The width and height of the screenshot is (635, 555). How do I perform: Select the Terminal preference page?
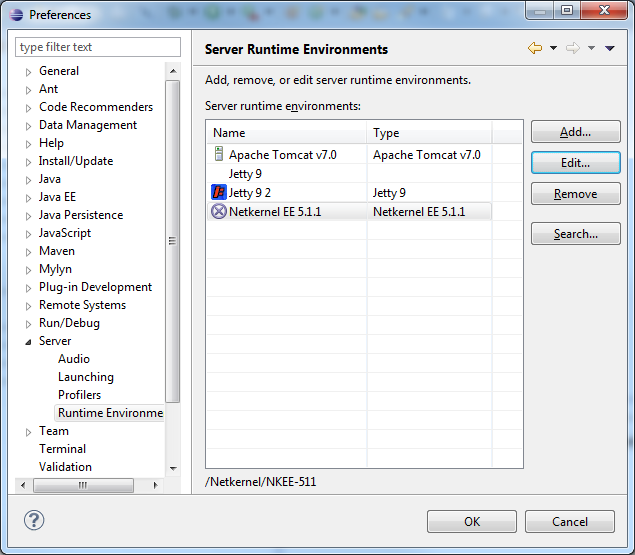62,448
